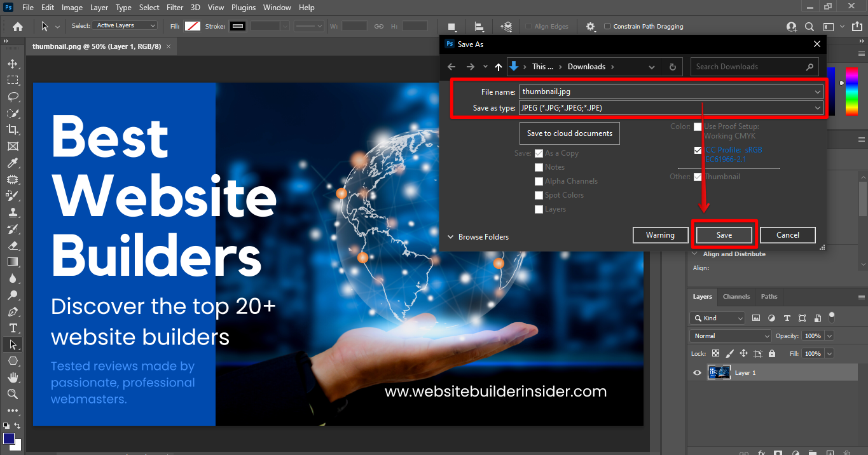Hide Layer 1 with eye icon
868x455 pixels.
[697, 373]
